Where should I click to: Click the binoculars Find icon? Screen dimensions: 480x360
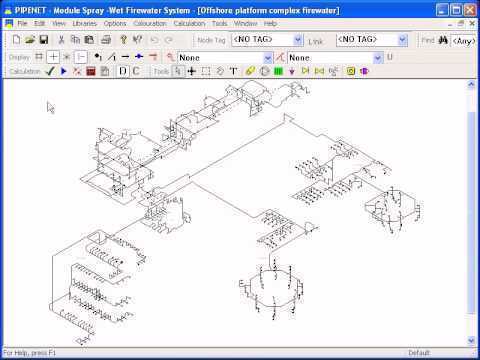[443, 40]
